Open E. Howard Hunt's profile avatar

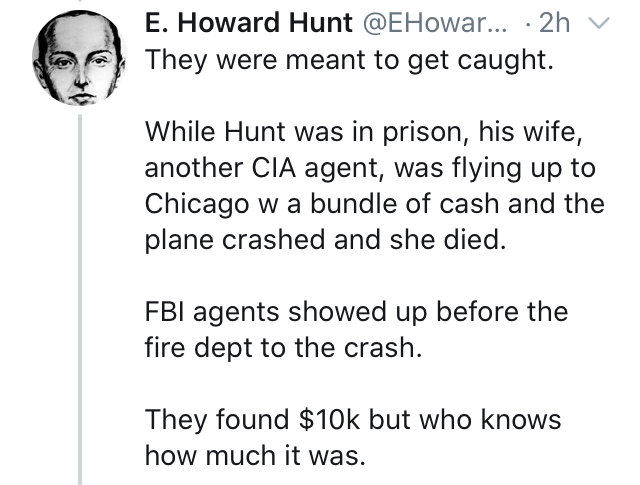click(79, 58)
